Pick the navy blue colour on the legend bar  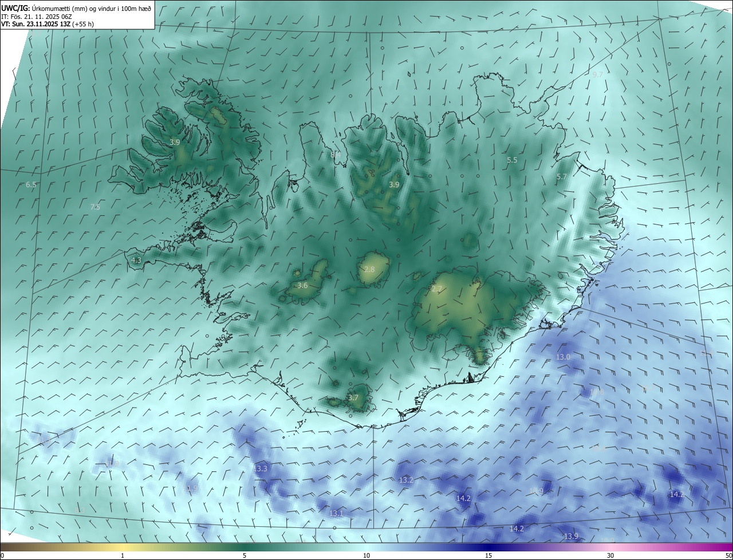(488, 547)
